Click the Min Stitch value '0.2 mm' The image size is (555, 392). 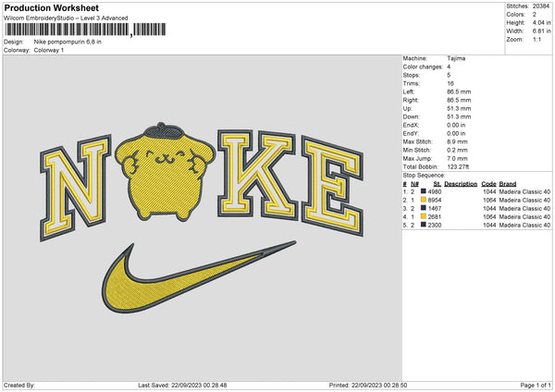[457, 150]
